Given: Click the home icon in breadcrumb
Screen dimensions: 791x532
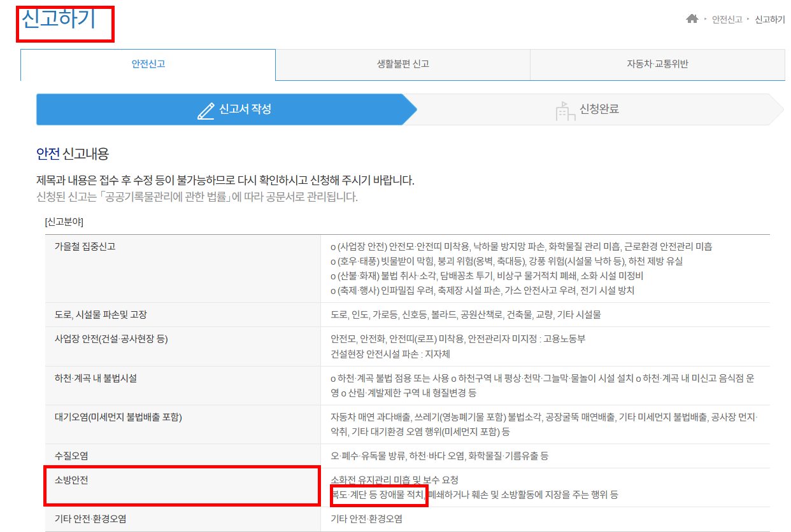Looking at the screenshot, I should tap(692, 19).
